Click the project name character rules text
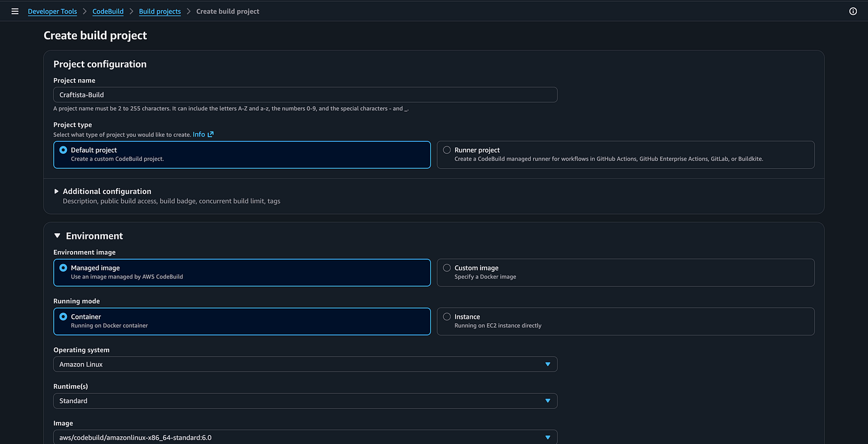This screenshot has width=868, height=444. pyautogui.click(x=231, y=109)
